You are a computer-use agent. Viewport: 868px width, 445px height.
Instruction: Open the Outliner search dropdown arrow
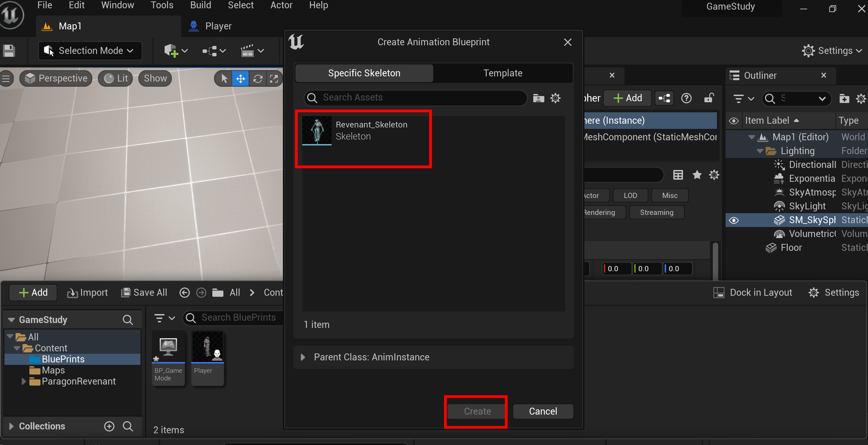[x=822, y=99]
